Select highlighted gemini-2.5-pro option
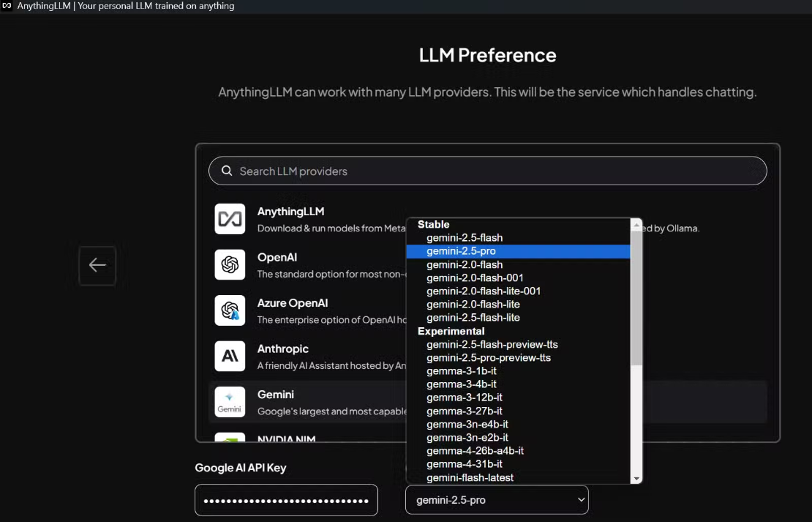812x522 pixels. 519,251
